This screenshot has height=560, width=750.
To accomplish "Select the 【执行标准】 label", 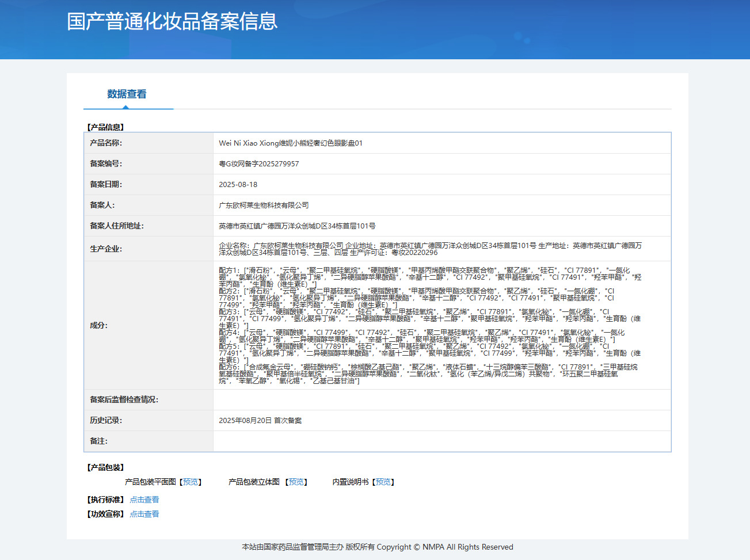I will (x=105, y=500).
